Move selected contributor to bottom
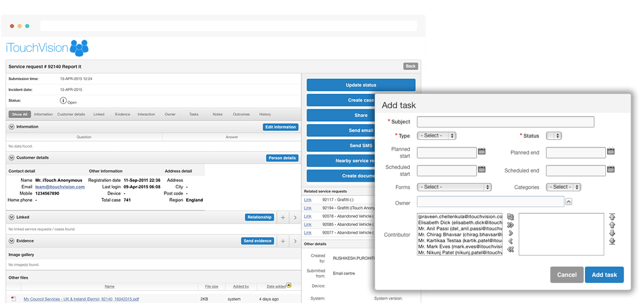Viewport: 644px width, 303px height. click(x=612, y=242)
